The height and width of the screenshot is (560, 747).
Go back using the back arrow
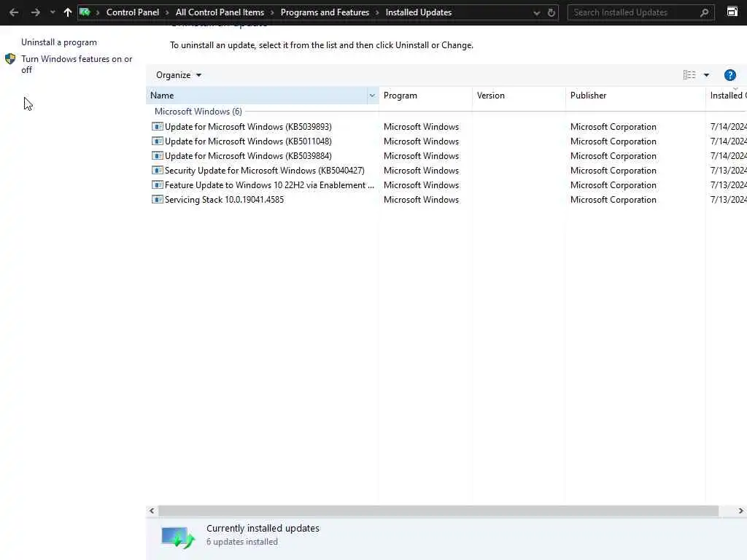(14, 12)
